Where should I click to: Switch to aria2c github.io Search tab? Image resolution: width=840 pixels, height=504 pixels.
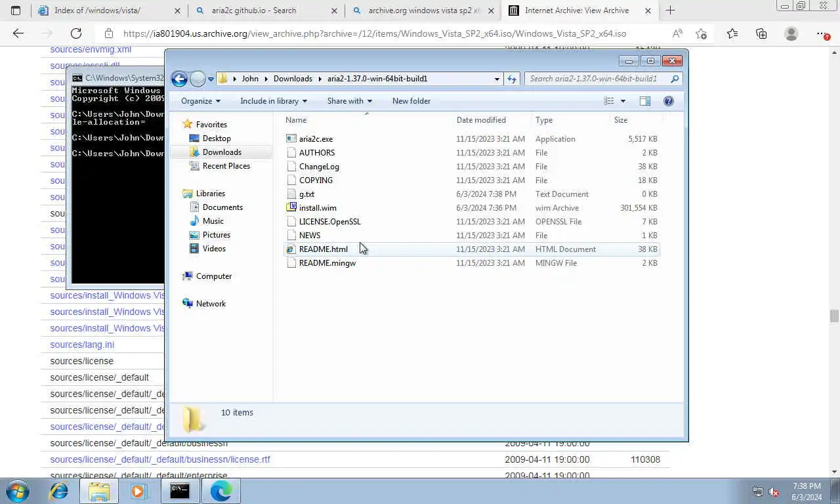click(265, 10)
